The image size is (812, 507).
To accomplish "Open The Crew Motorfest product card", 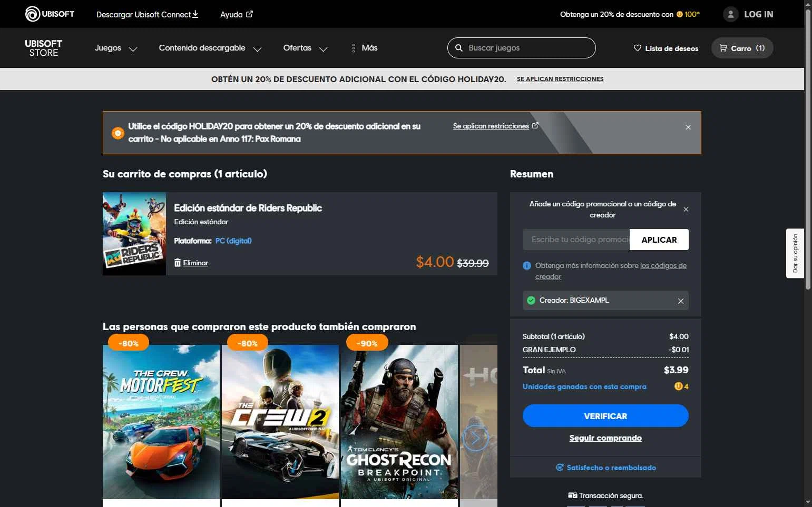I will point(161,422).
